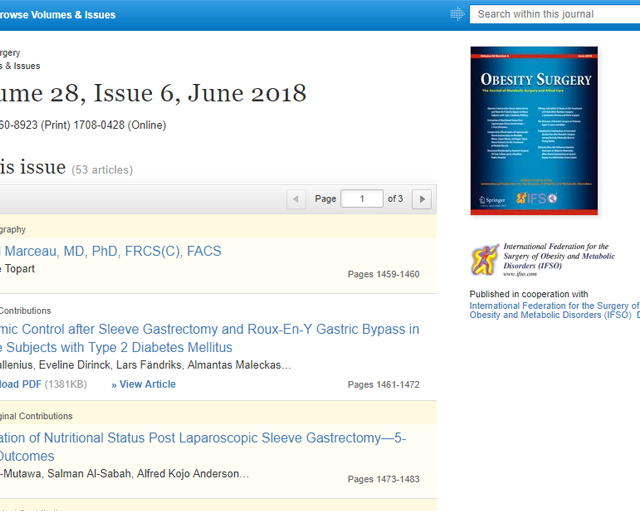Click the page number input box
Image resolution: width=640 pixels, height=511 pixels.
click(361, 199)
